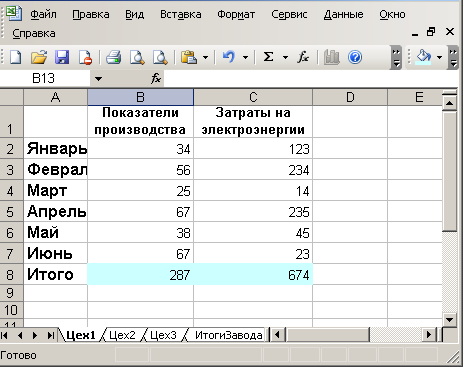Select the total cell with value 674
This screenshot has height=367, width=464.
(x=253, y=274)
